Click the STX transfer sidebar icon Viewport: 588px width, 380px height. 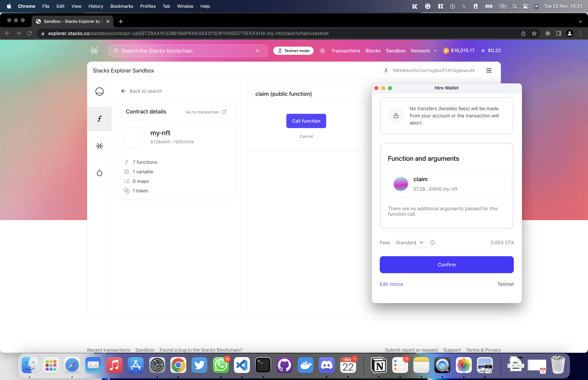(99, 146)
